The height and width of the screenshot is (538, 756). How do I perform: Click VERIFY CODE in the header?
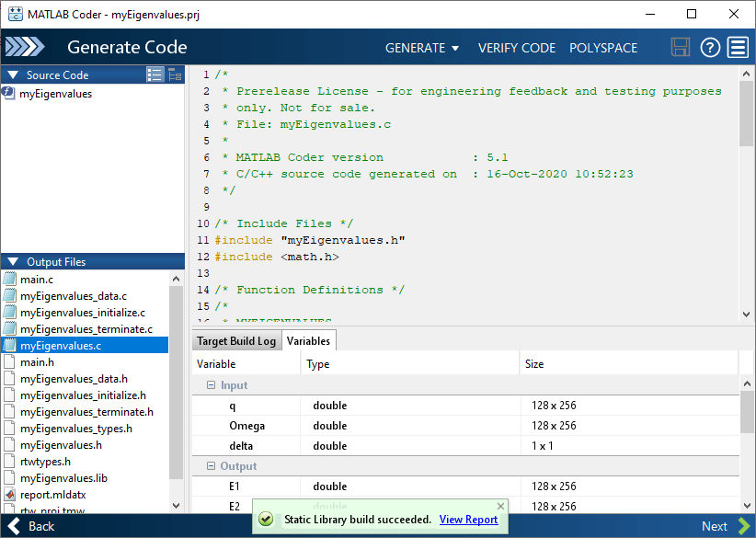517,48
